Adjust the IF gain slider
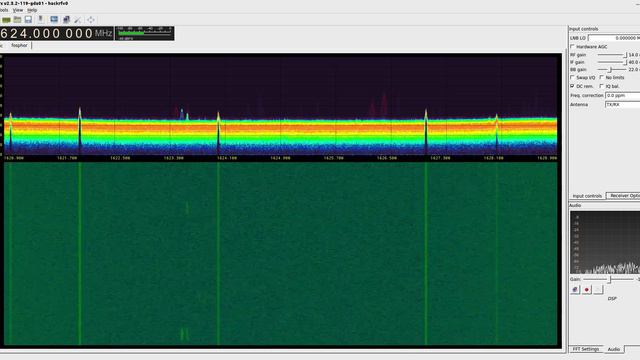 [612, 62]
